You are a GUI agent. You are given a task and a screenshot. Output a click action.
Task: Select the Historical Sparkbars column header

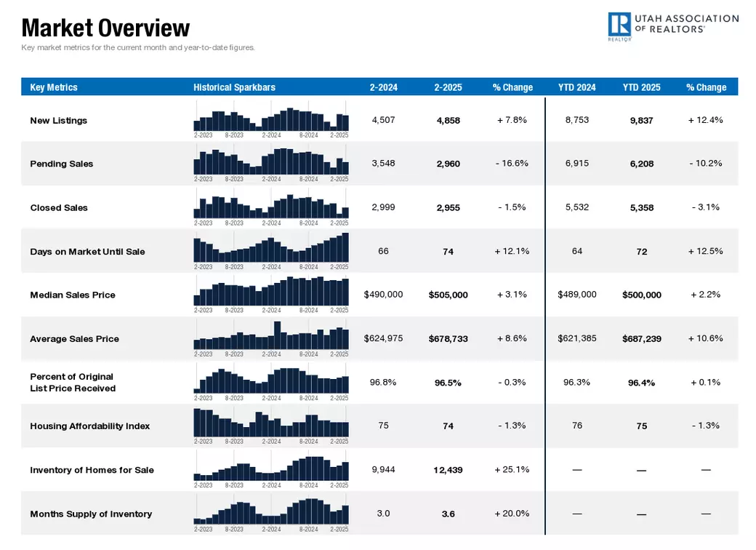(x=234, y=87)
